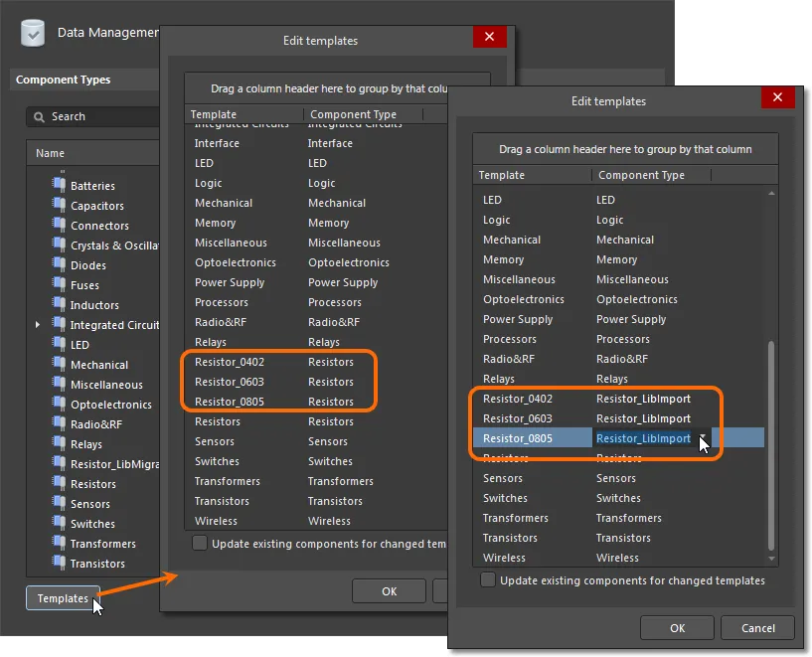
Task: Click the Fuses component type icon
Action: pos(58,284)
